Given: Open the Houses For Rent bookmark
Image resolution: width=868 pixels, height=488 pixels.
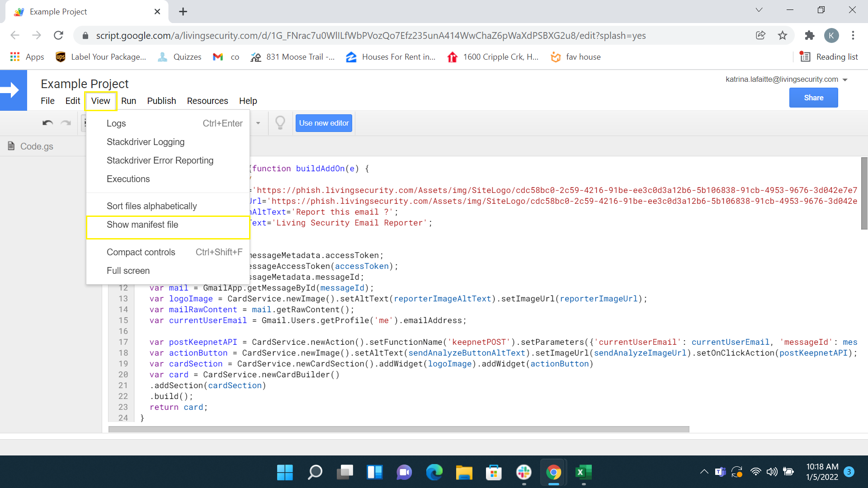Looking at the screenshot, I should pyautogui.click(x=391, y=57).
